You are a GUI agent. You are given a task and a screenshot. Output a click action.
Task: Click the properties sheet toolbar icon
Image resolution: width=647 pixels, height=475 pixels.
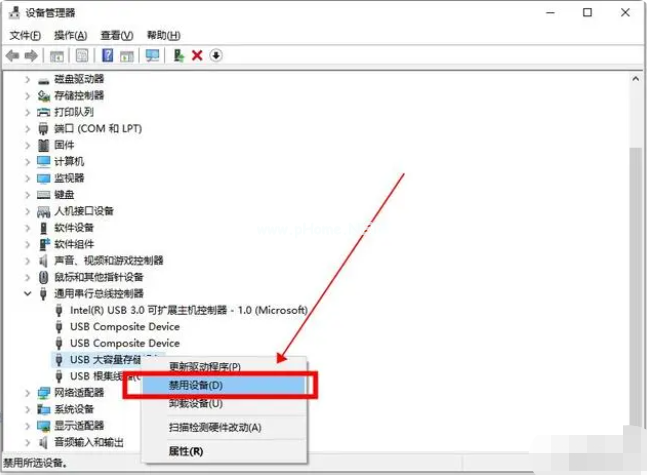pyautogui.click(x=82, y=55)
